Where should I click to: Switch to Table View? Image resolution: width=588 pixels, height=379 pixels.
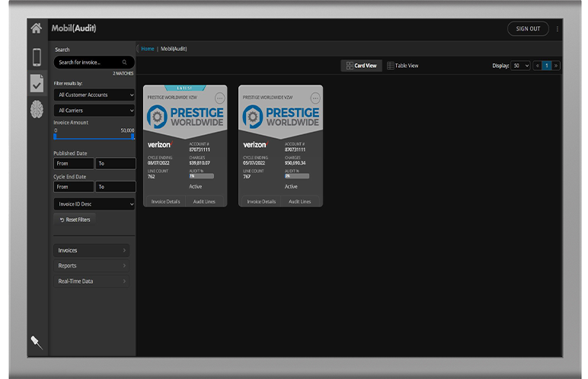point(403,66)
